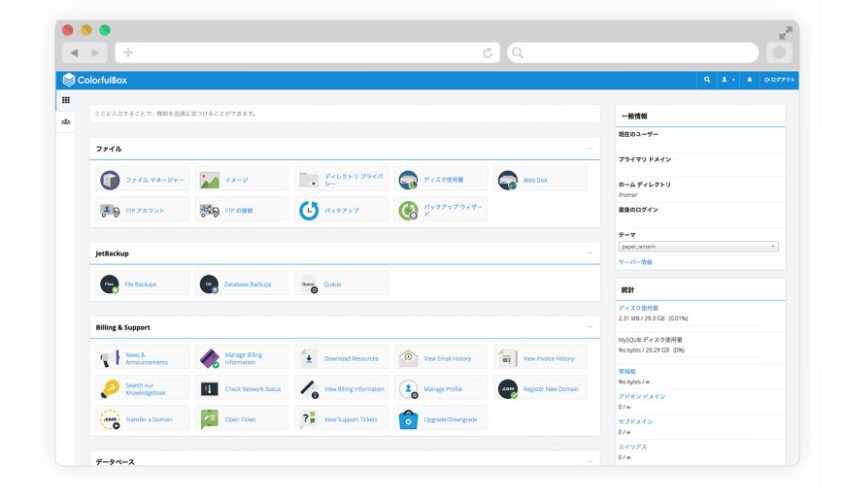The height and width of the screenshot is (500, 844).
Task: Open News & Announcements
Action: point(142,358)
